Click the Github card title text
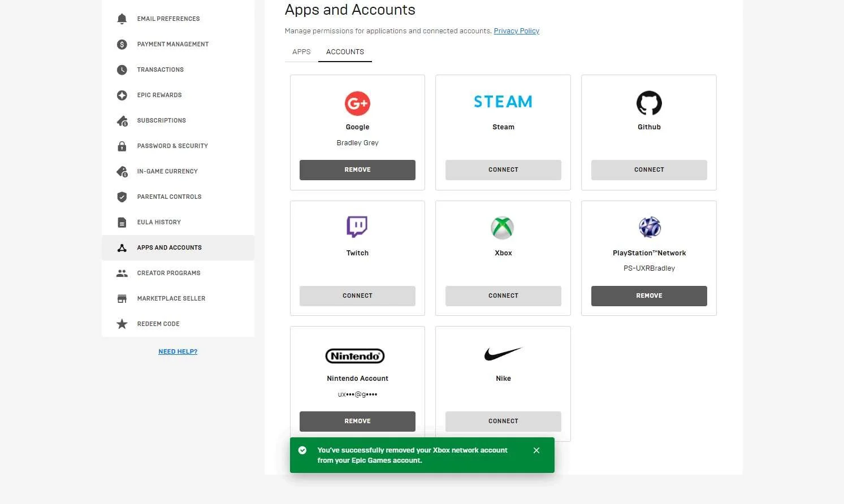 pos(649,127)
